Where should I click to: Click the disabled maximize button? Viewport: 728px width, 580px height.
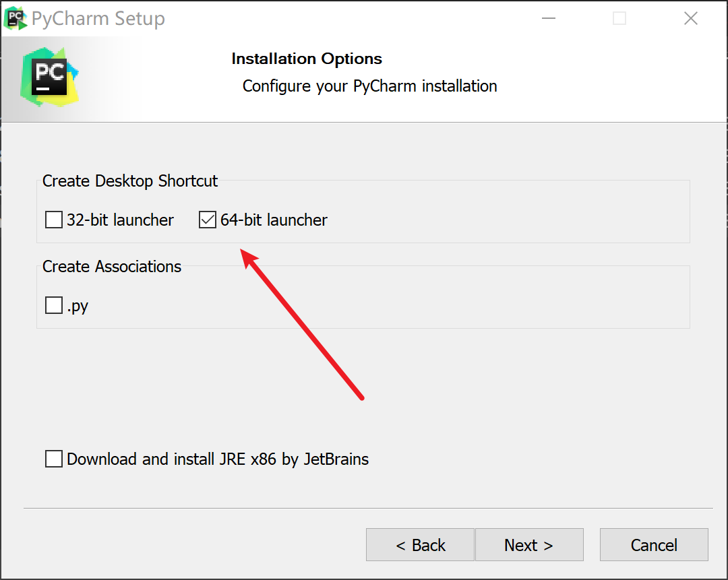(x=619, y=19)
